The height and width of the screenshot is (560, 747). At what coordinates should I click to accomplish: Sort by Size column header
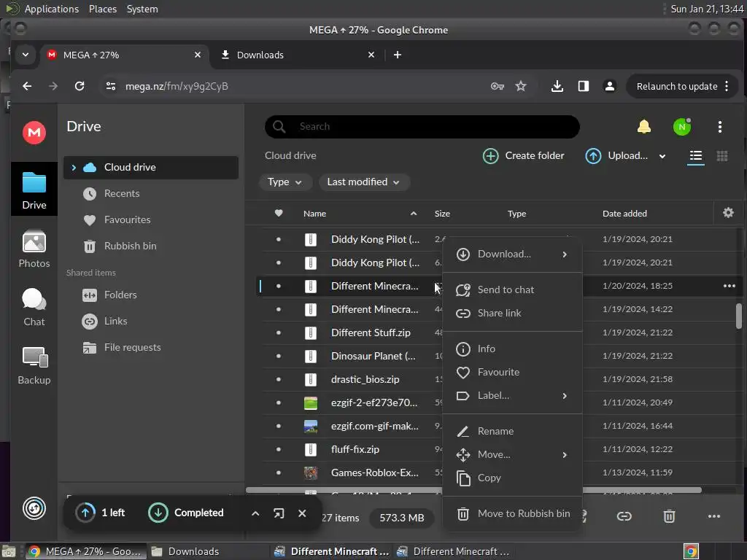442,214
